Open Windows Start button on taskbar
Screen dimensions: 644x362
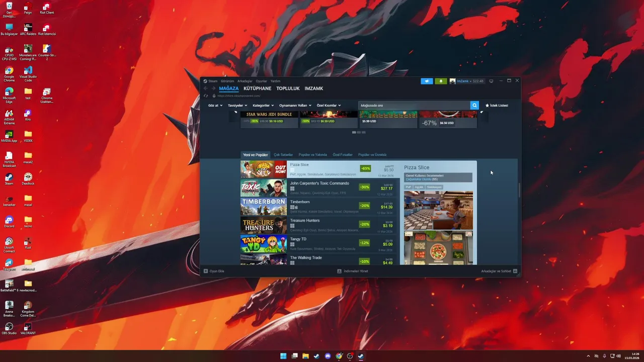(283, 356)
